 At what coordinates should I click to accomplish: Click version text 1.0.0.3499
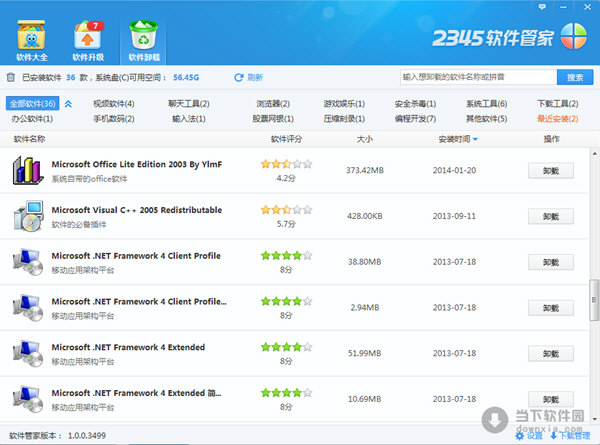87,435
